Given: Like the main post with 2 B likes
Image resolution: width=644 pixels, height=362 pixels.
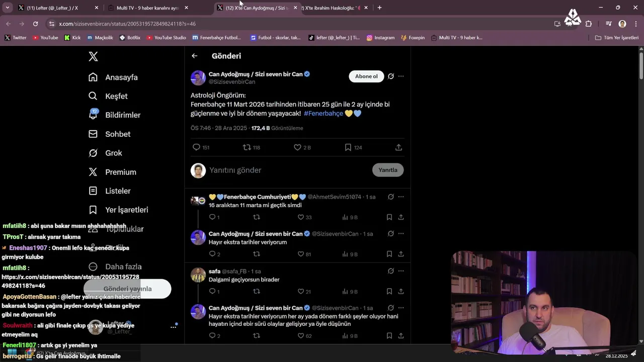Looking at the screenshot, I should (302, 147).
